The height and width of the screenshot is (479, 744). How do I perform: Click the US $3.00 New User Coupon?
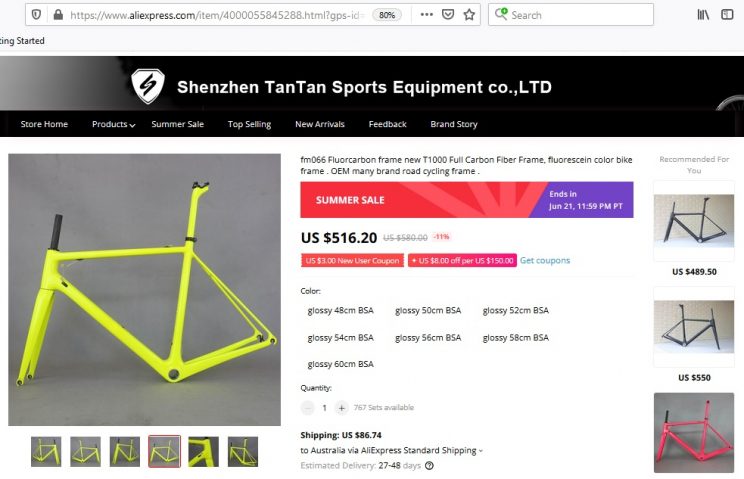352,260
